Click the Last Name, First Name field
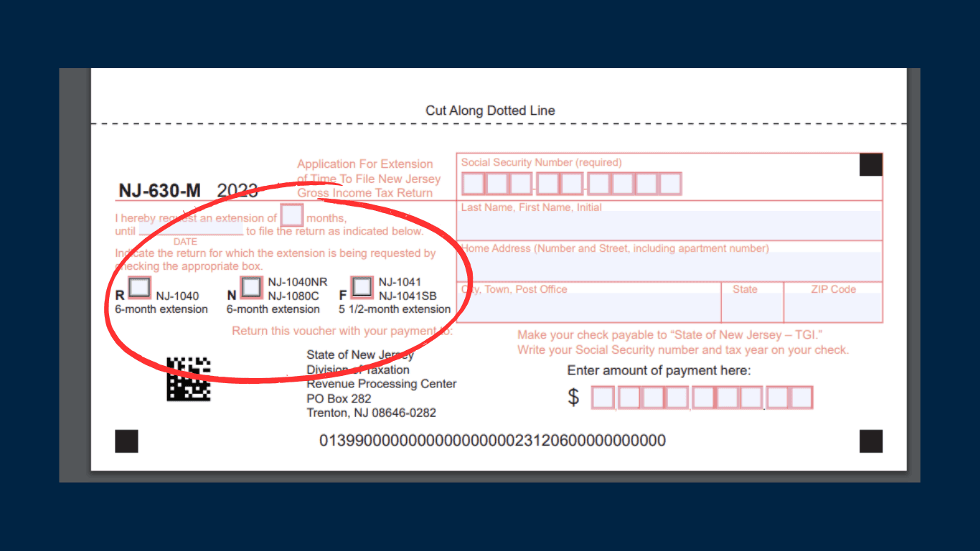Viewport: 980px width, 551px height. coord(670,226)
